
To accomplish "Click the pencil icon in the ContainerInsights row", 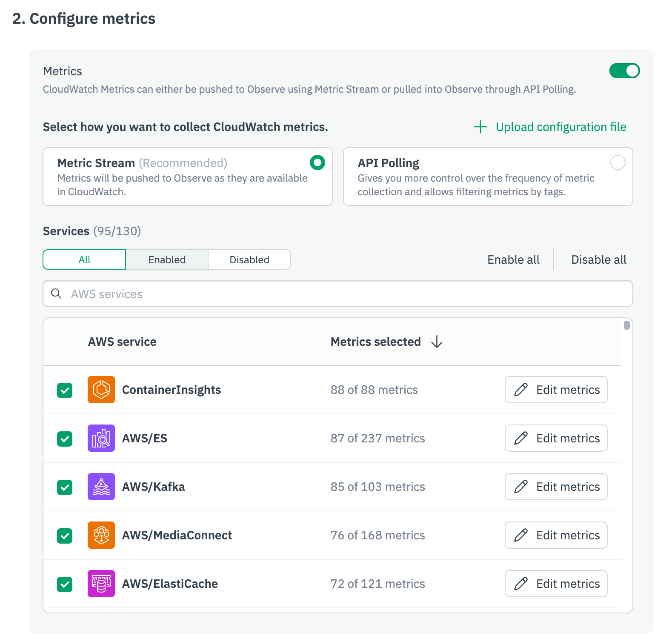I will point(521,390).
